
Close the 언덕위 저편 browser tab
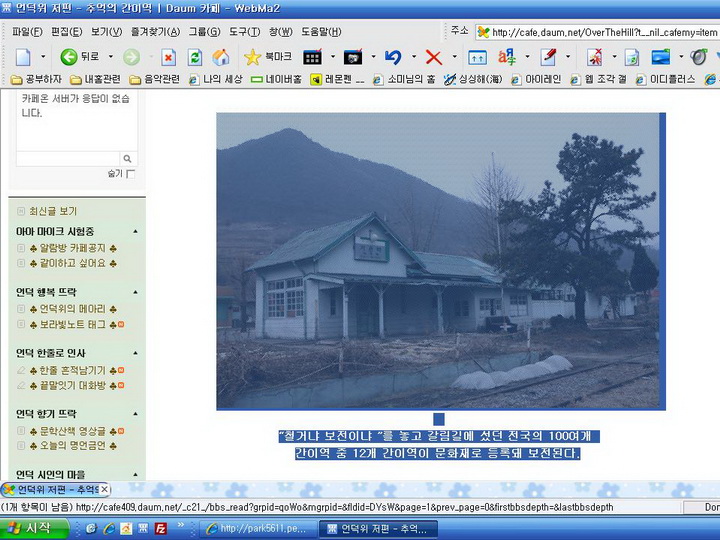pyautogui.click(x=104, y=489)
